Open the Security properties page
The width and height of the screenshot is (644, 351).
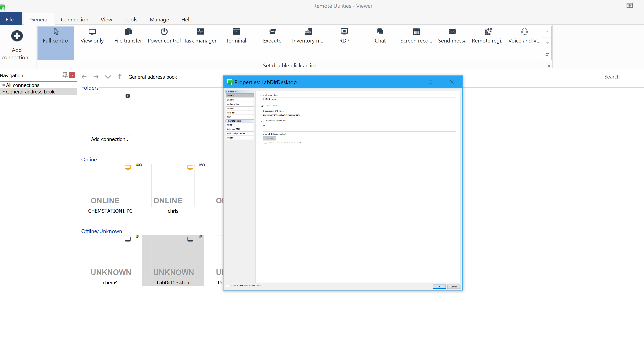coord(239,100)
